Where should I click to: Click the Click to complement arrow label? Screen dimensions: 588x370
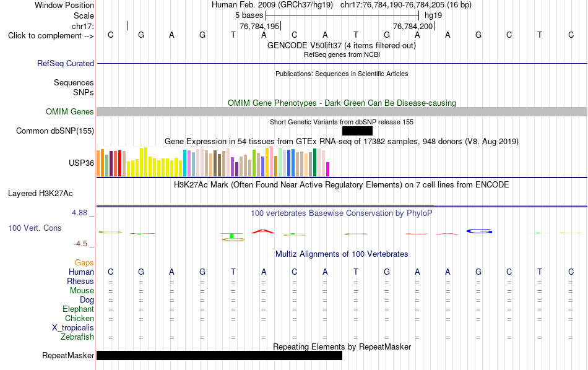click(x=51, y=36)
